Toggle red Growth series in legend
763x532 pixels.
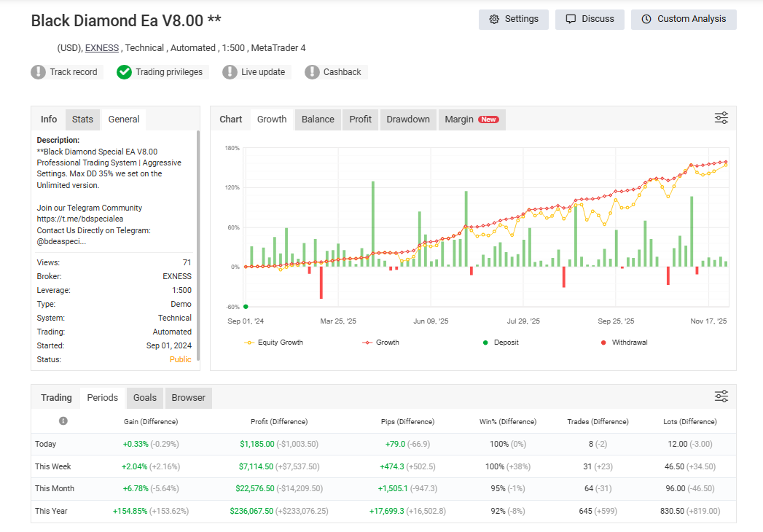(x=381, y=343)
